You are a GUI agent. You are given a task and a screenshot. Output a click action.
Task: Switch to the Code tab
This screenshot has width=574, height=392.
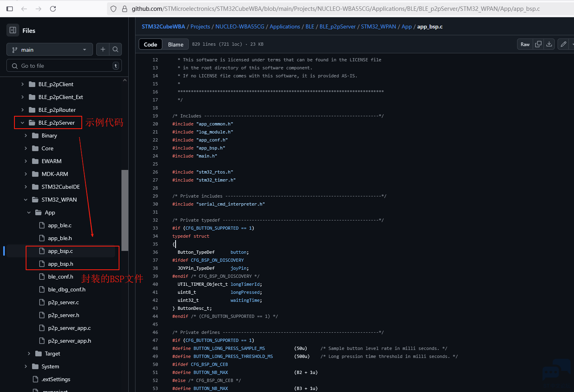tap(150, 44)
